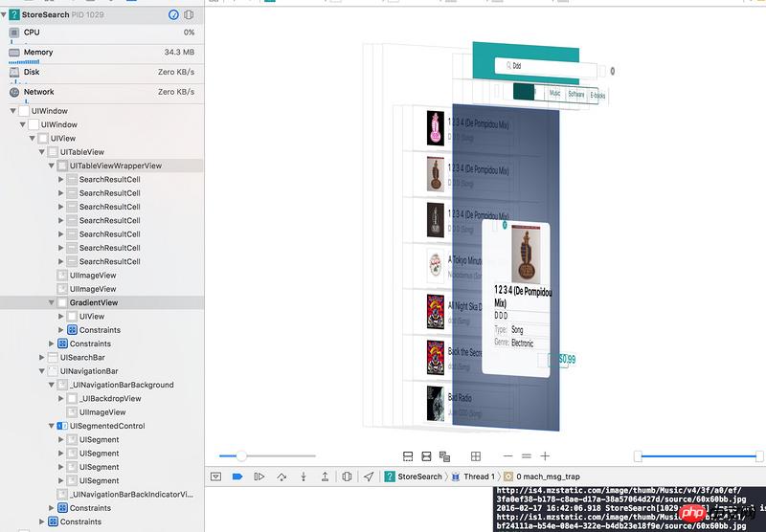Toggle the Show Constraints icon
This screenshot has height=532, width=766.
426,456
